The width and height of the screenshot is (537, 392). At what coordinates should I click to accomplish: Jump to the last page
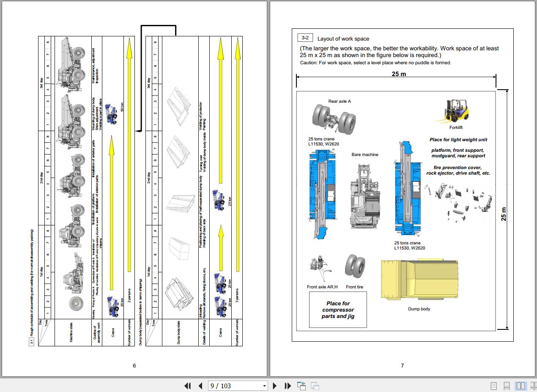pyautogui.click(x=288, y=386)
